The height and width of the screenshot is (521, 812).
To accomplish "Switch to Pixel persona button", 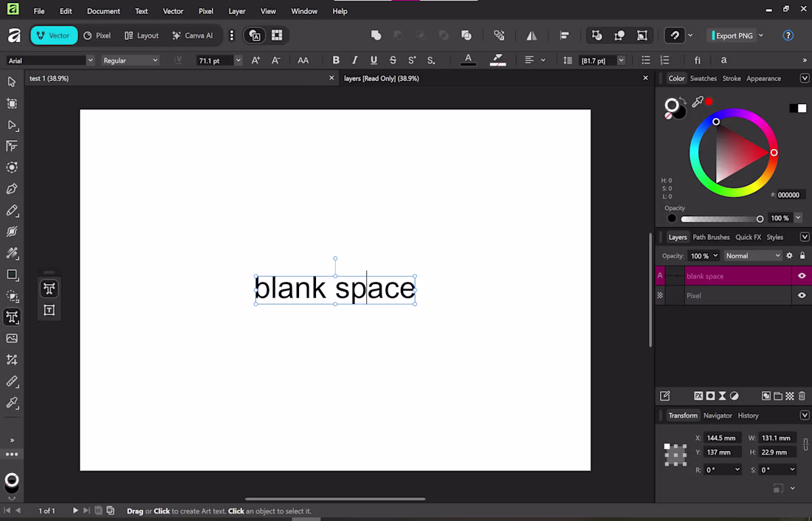I will (97, 35).
